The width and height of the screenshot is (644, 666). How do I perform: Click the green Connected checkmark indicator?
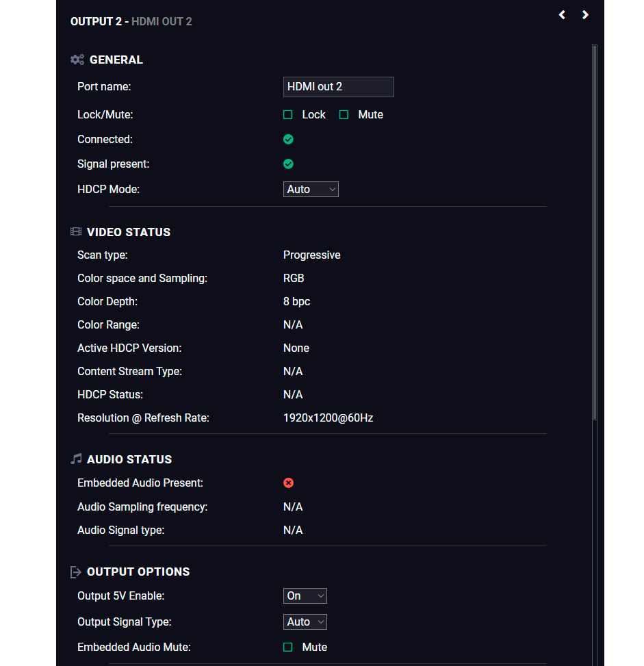[x=288, y=140]
